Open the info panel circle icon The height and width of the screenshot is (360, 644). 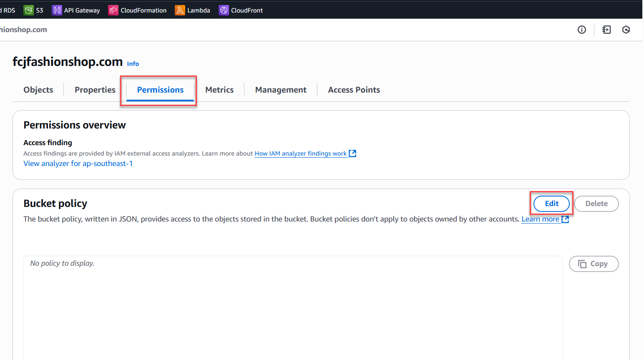pos(581,30)
